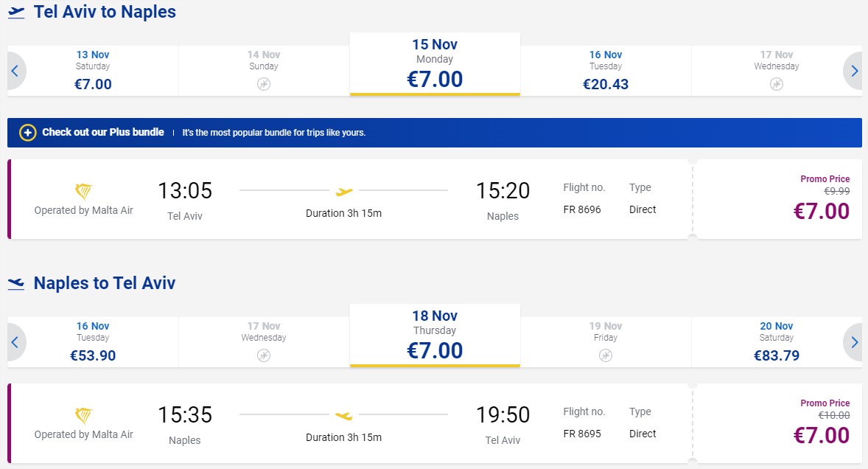Viewport: 868px width, 469px height.
Task: Show later return dates with right arrow
Action: tap(853, 342)
